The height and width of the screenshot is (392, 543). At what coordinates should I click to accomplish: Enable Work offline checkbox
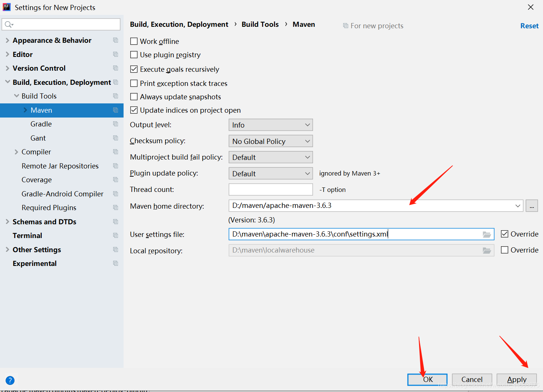point(134,41)
